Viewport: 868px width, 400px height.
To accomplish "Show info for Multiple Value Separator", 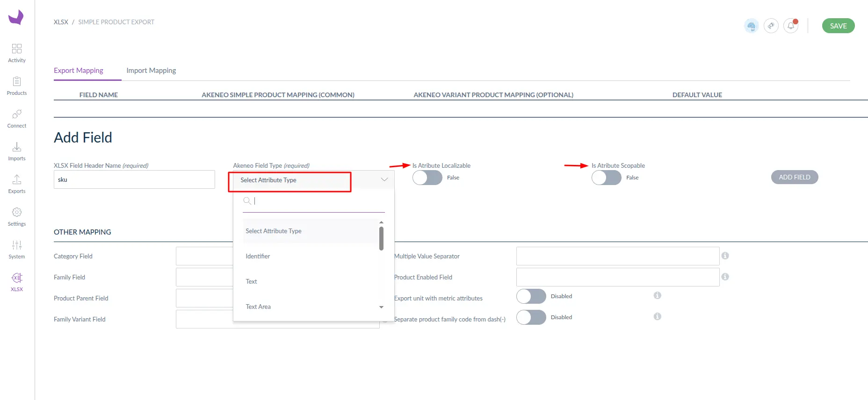I will click(x=725, y=256).
